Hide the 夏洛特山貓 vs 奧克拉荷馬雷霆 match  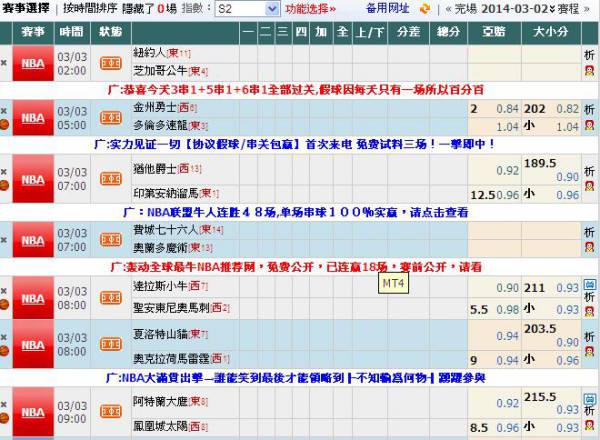4,337
